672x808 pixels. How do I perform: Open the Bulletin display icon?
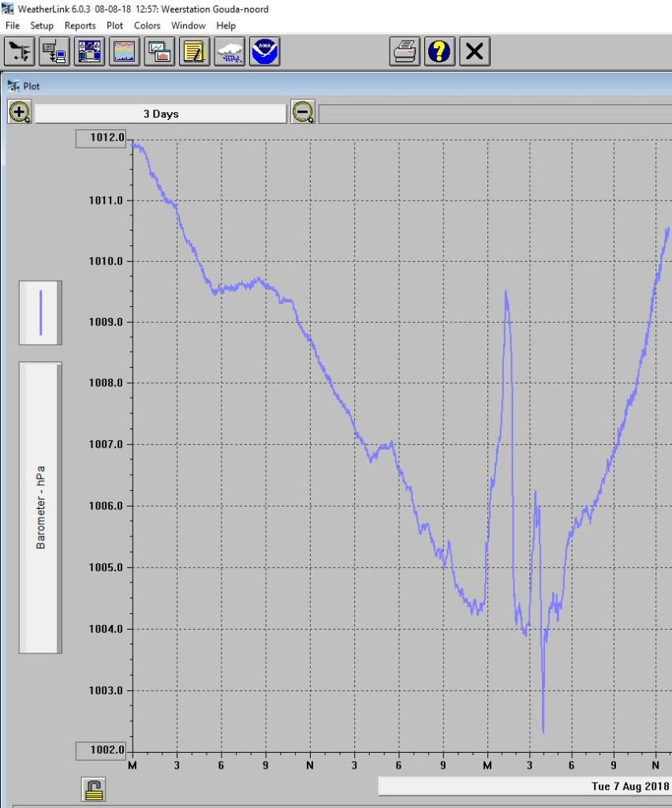89,52
